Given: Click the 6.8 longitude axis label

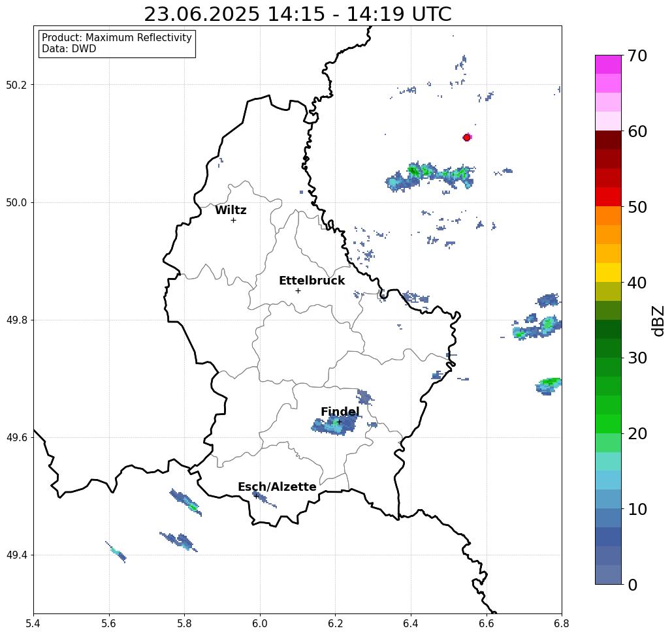Looking at the screenshot, I should 562,623.
